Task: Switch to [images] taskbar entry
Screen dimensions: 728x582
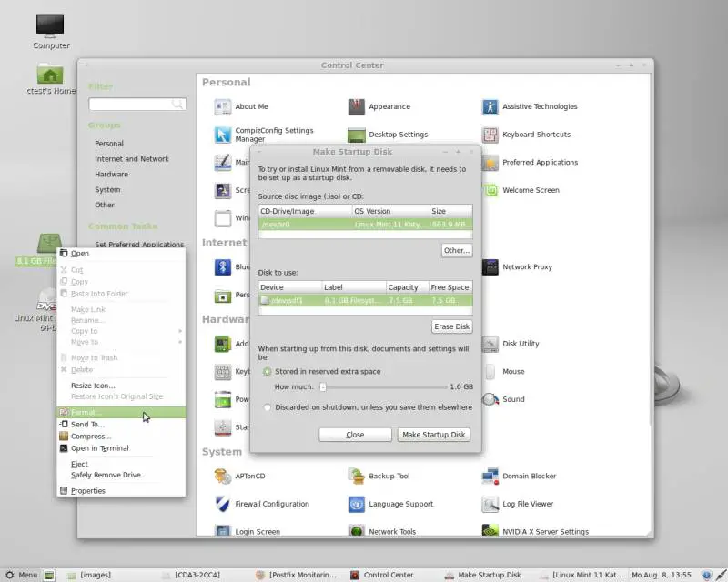Action: (x=89, y=575)
